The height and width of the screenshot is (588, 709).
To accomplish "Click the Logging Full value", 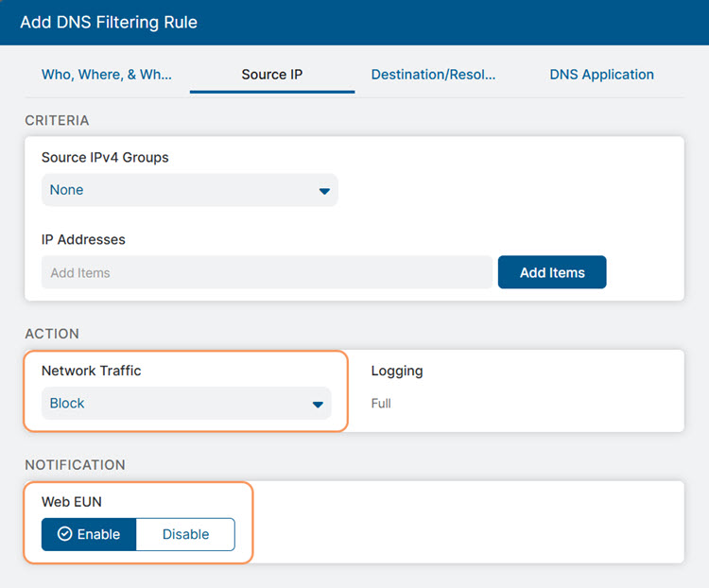I will pyautogui.click(x=381, y=404).
